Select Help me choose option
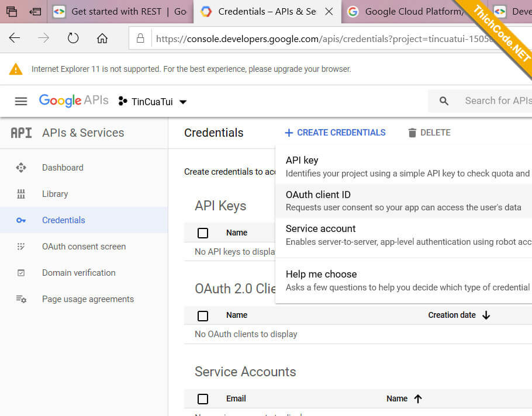The width and height of the screenshot is (532, 416). [x=404, y=280]
